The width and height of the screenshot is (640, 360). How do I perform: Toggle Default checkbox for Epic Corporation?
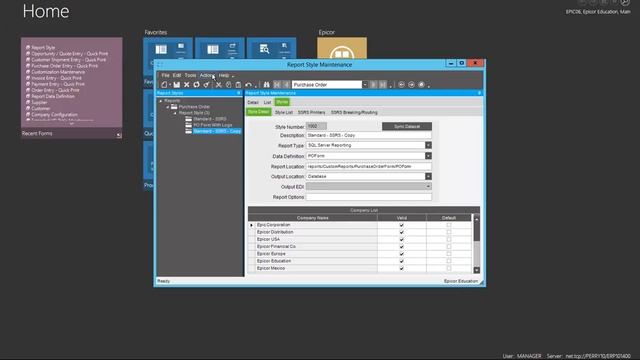(x=449, y=225)
